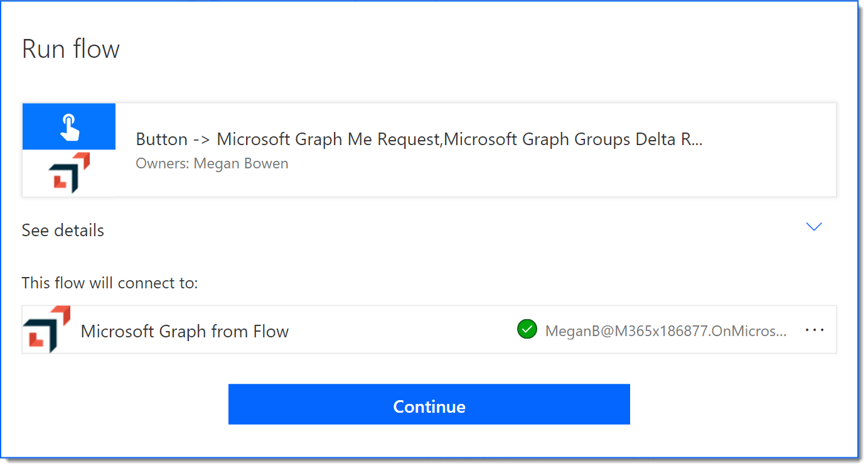Select the Microsoft Graph connection row
The width and height of the screenshot is (868, 468).
429,329
